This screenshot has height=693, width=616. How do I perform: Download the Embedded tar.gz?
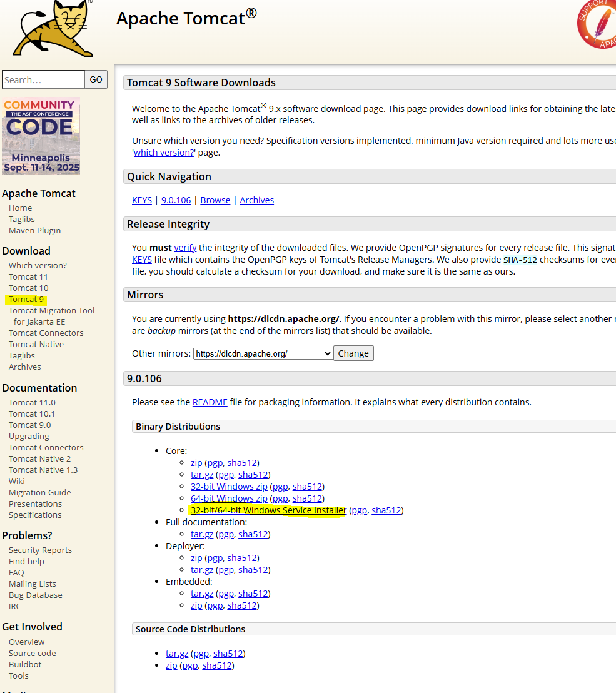[x=202, y=594]
